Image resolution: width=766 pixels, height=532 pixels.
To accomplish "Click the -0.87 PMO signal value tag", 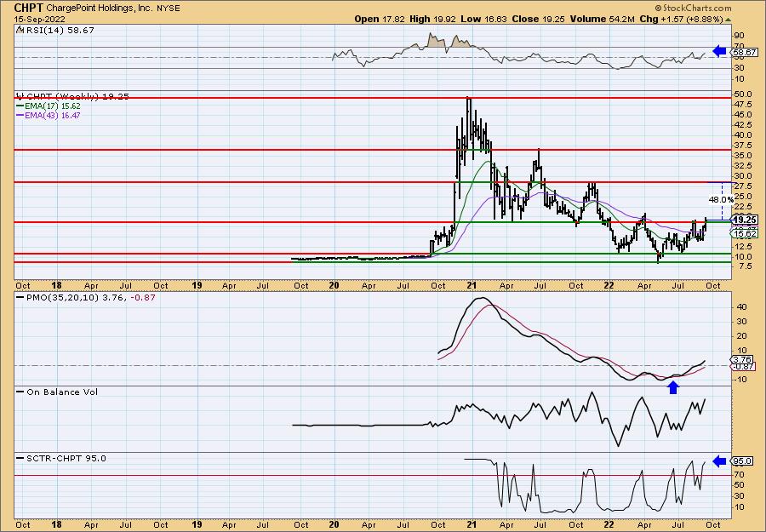I will click(x=743, y=367).
